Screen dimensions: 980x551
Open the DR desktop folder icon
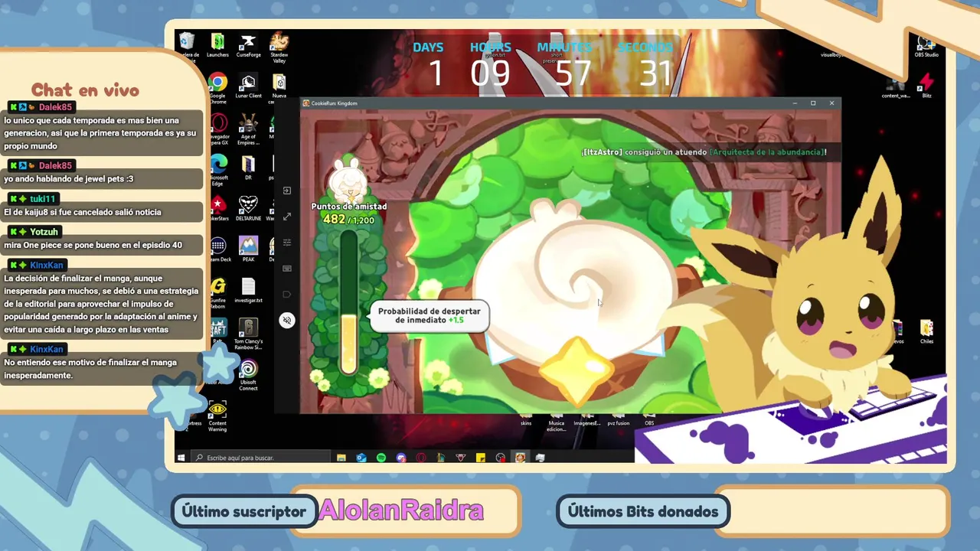(x=248, y=167)
